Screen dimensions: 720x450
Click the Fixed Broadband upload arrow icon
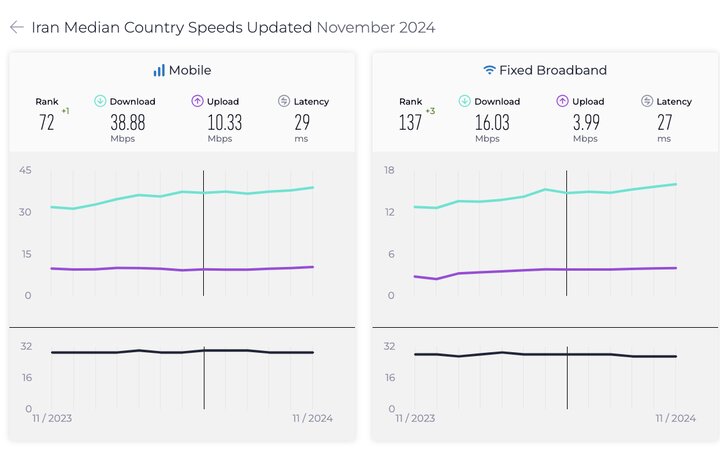[x=562, y=101]
